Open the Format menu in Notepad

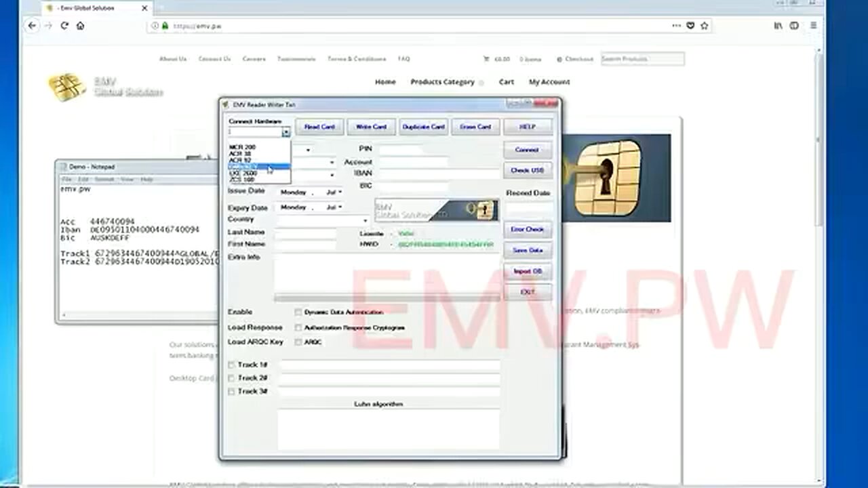click(104, 180)
